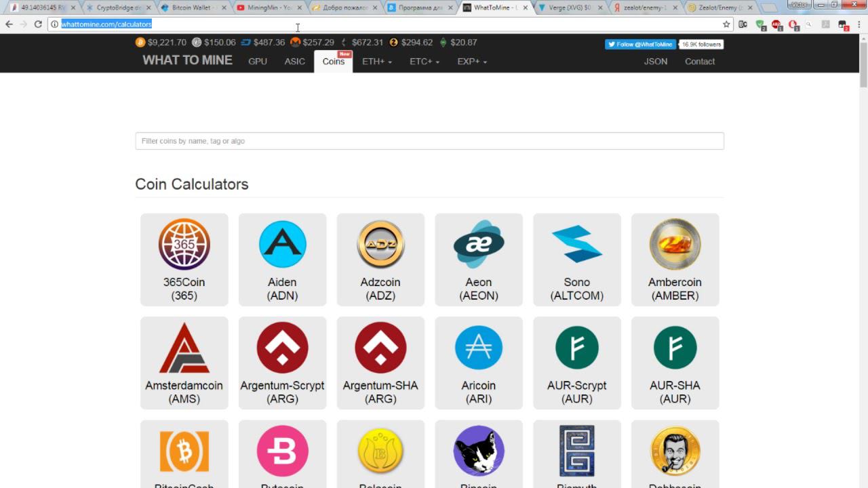Open the GPU navigation tab
Viewport: 868px width, 488px height.
258,62
